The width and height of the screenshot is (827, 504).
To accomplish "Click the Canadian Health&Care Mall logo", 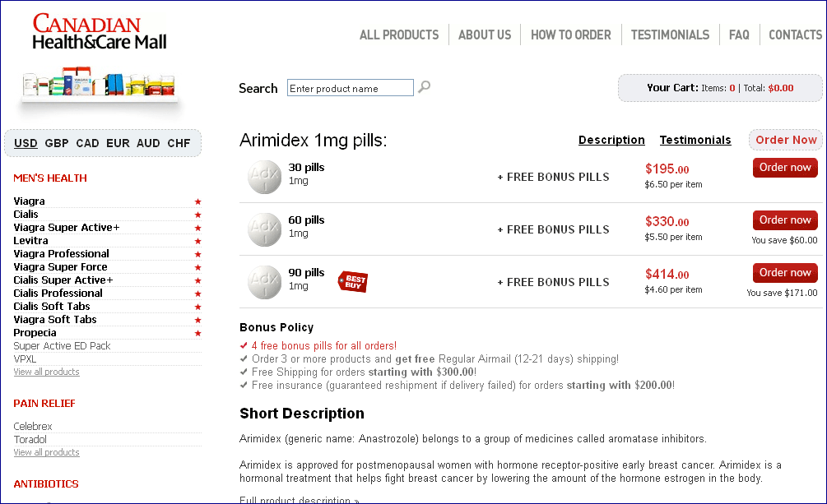I will tap(99, 33).
